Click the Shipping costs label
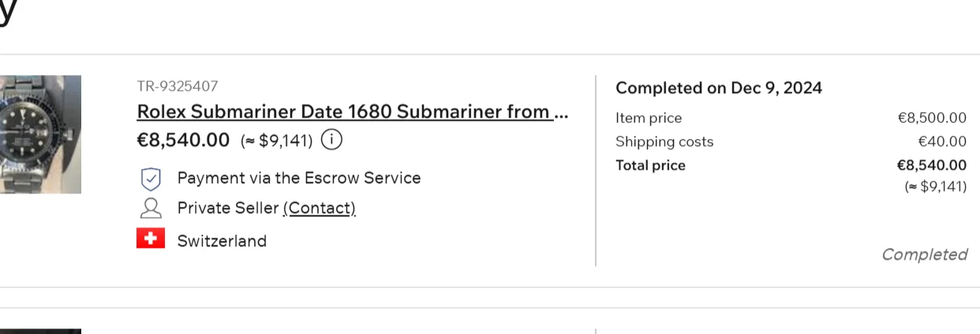Viewport: 980px width, 334px height. (664, 142)
